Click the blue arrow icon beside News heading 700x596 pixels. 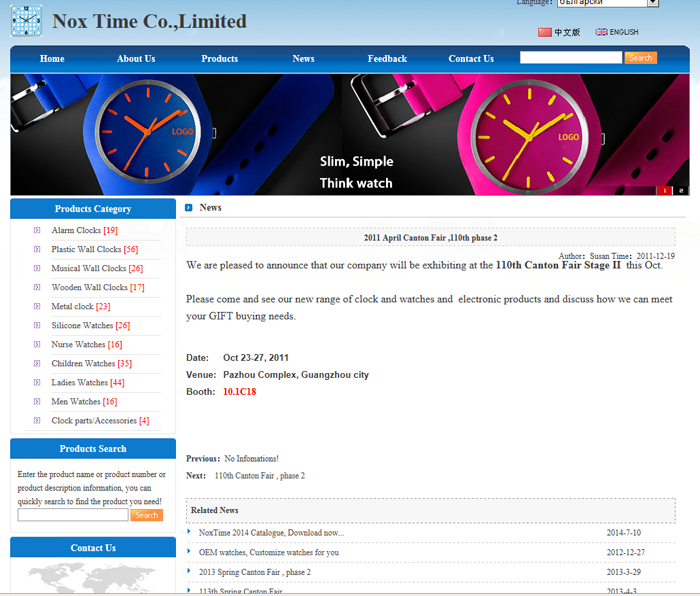tap(189, 208)
